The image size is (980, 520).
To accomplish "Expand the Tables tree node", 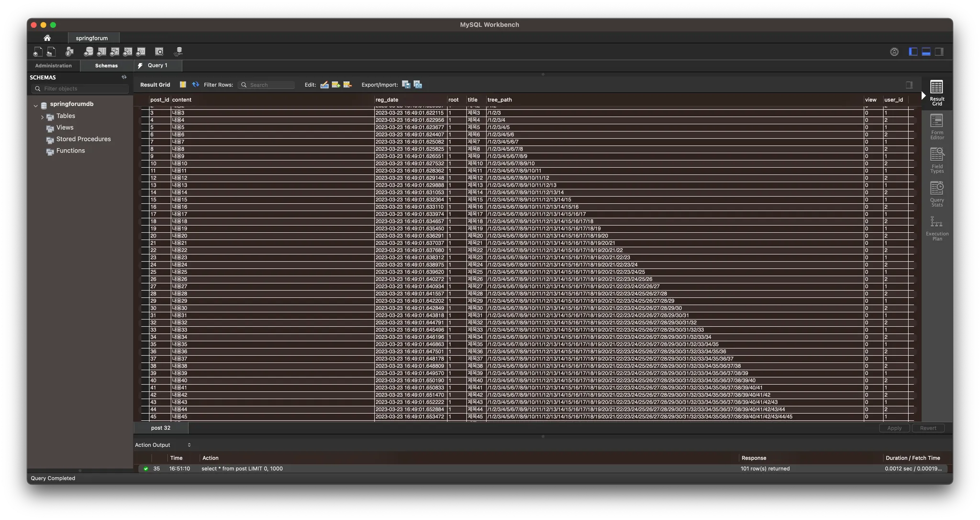I will pos(42,117).
